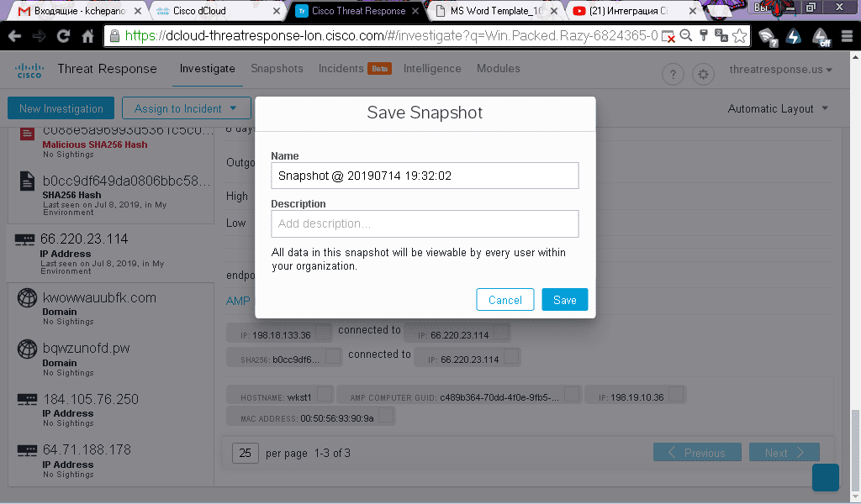
Task: Open the Intelligence tab
Action: [432, 69]
